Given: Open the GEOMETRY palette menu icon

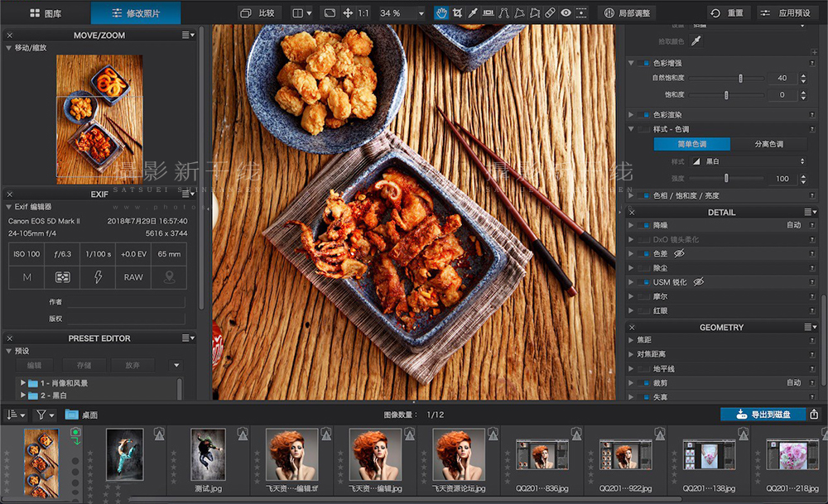Looking at the screenshot, I should pyautogui.click(x=811, y=327).
